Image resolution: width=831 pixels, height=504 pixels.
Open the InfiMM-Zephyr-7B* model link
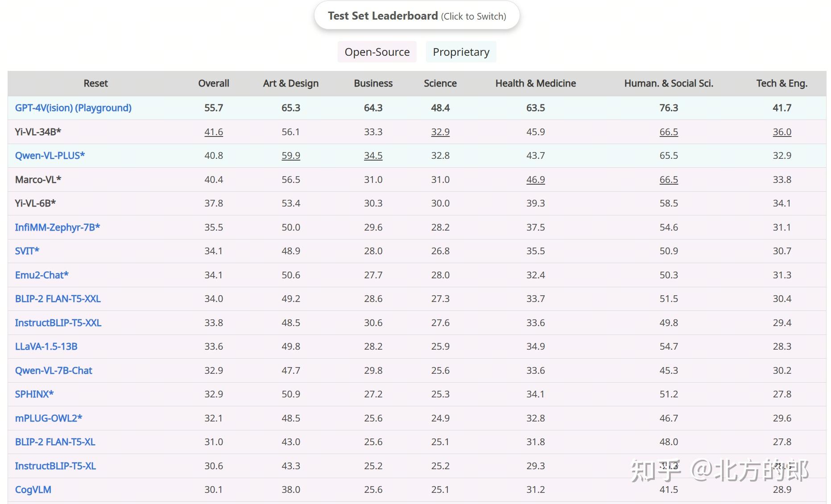[x=58, y=227]
